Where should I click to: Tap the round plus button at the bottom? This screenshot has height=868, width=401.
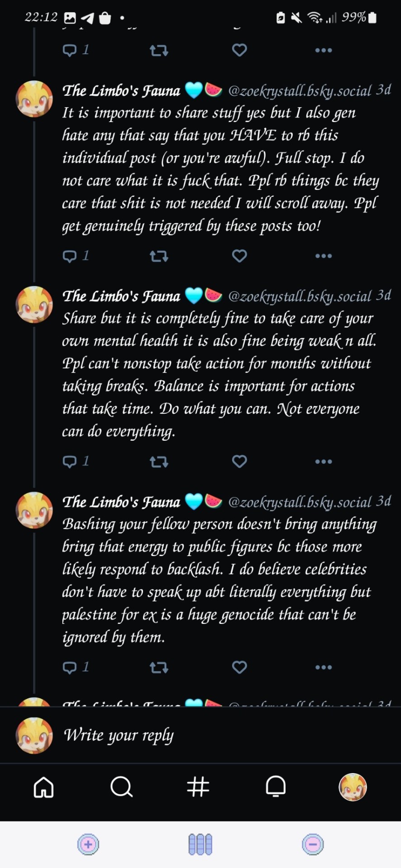[88, 844]
